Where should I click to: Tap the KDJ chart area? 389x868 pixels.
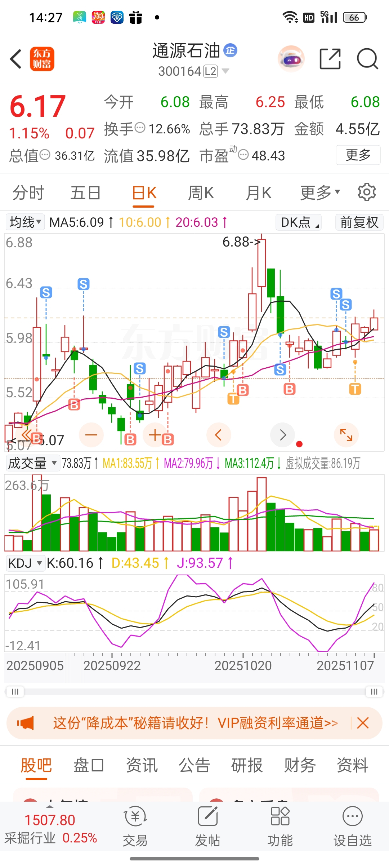pyautogui.click(x=194, y=614)
